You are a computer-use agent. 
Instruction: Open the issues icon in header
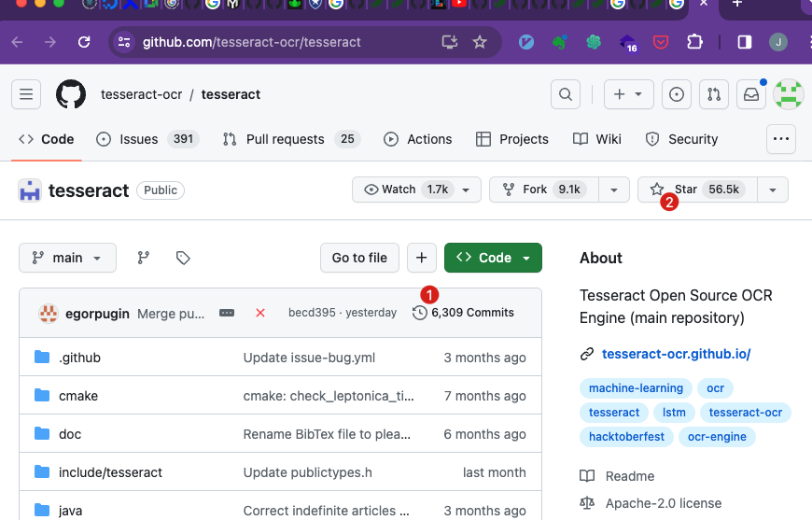677,94
